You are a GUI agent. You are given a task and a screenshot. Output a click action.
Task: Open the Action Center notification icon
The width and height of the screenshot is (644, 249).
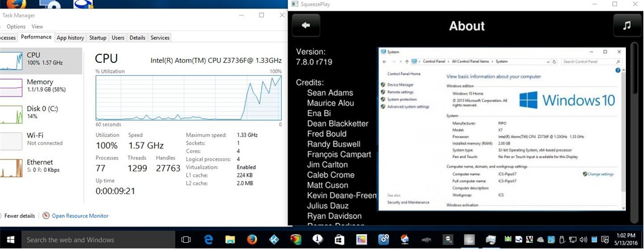605,240
